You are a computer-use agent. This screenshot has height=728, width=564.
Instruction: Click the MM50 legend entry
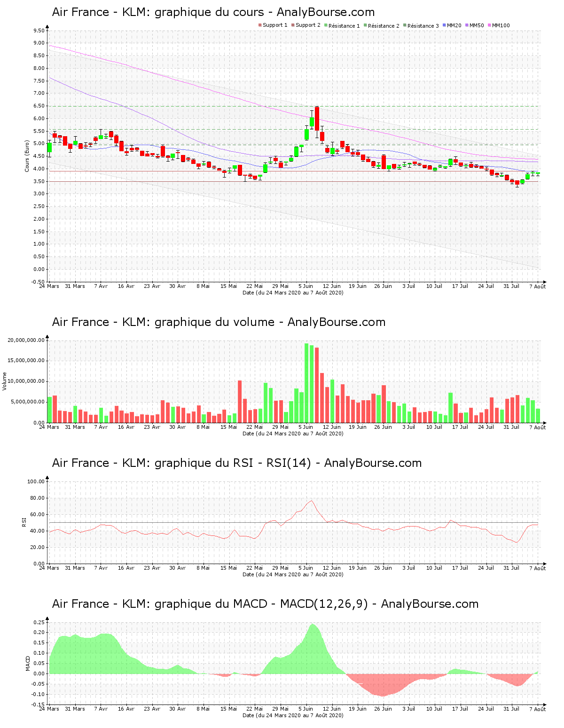tap(474, 25)
